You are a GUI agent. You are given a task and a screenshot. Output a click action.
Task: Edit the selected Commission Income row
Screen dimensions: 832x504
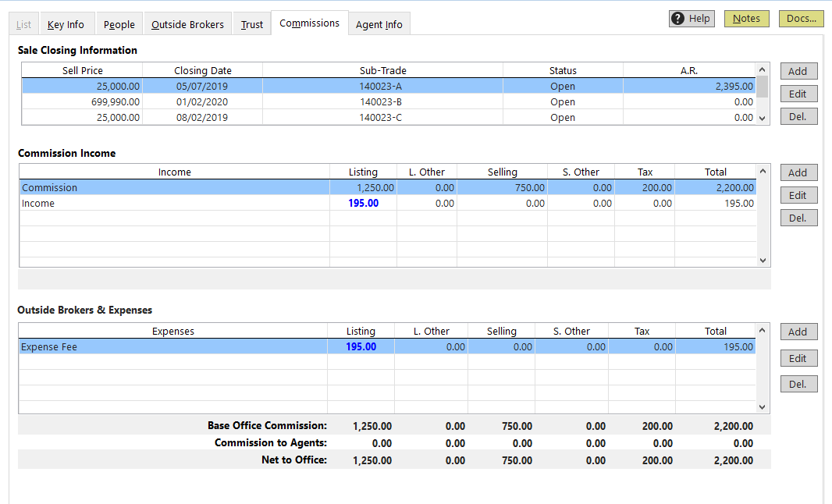pos(798,194)
